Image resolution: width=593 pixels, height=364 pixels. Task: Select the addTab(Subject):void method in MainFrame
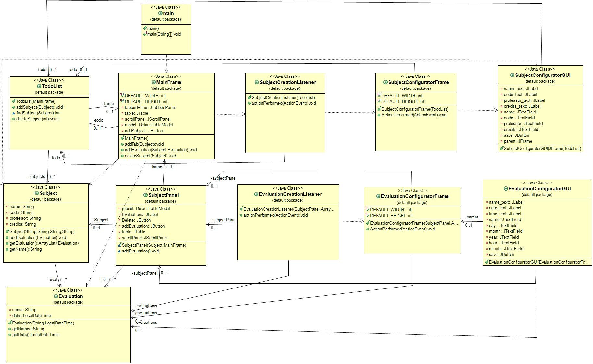tap(144, 144)
